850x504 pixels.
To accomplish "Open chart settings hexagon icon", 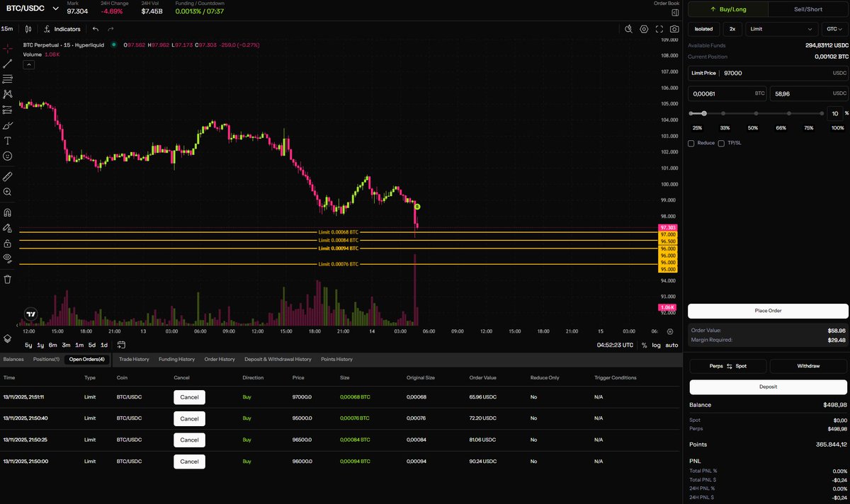I will pos(644,29).
